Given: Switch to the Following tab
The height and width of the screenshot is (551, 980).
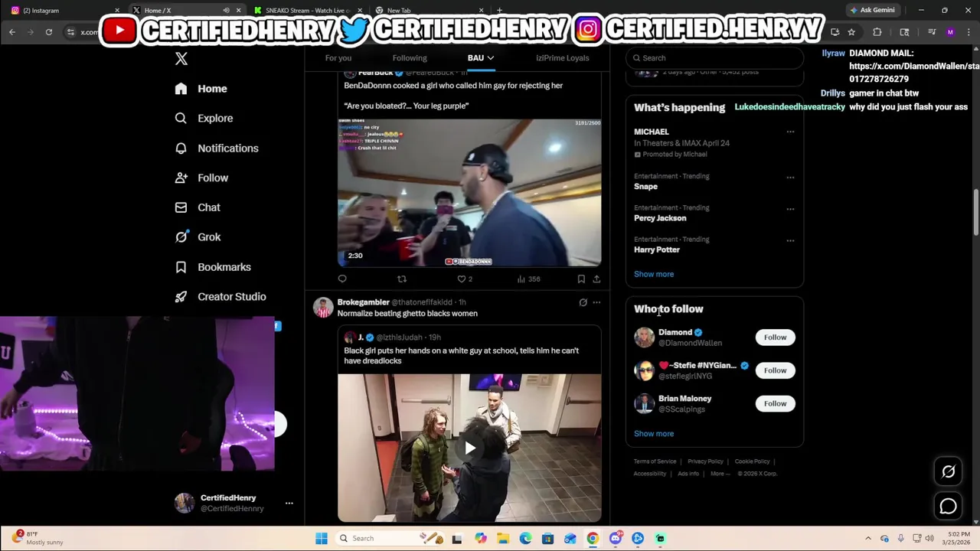Looking at the screenshot, I should click(x=410, y=58).
